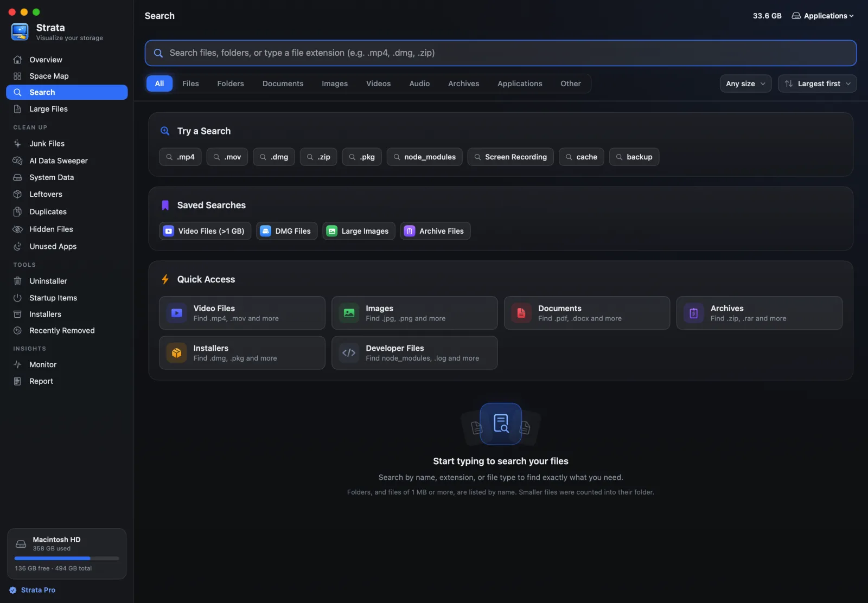Run saved search Video Files (>1 GB)

coord(205,231)
